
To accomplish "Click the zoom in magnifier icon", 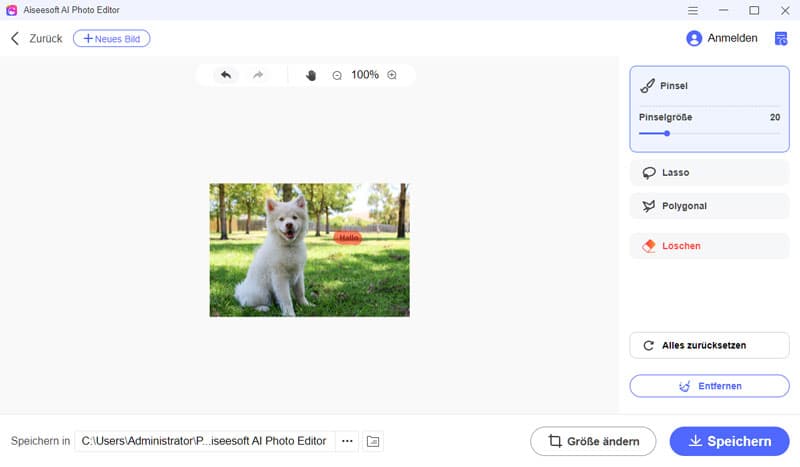I will tap(392, 75).
